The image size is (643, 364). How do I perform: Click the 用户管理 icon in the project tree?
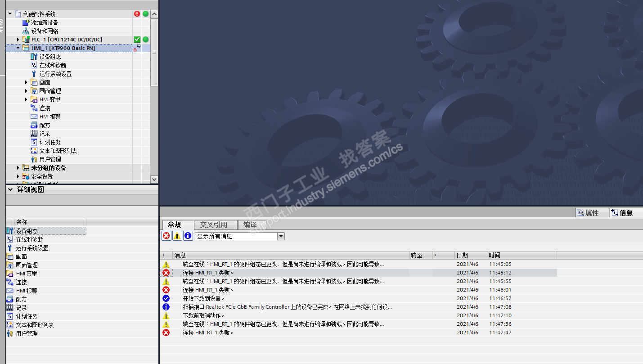pyautogui.click(x=34, y=159)
